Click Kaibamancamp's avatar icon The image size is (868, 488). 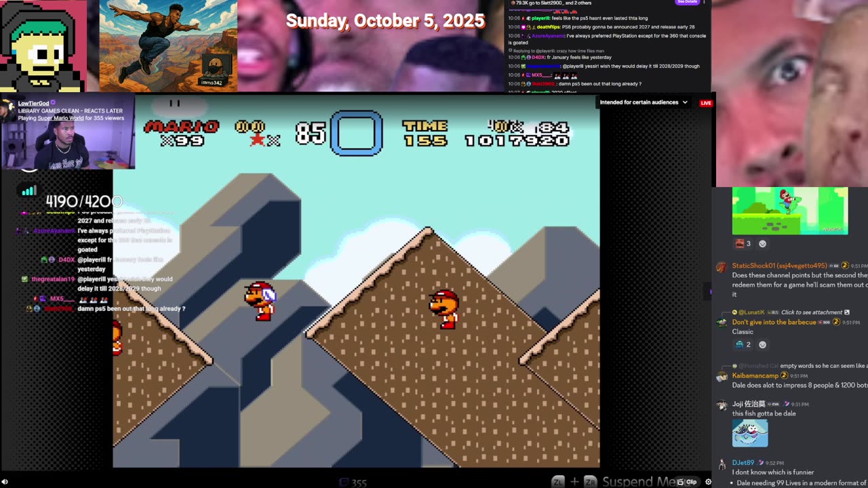722,377
